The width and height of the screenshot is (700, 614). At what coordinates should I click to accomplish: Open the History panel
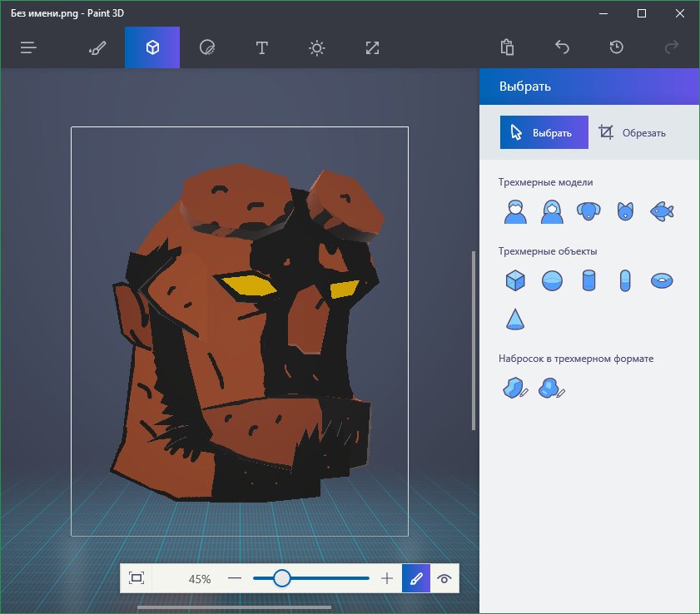[616, 47]
